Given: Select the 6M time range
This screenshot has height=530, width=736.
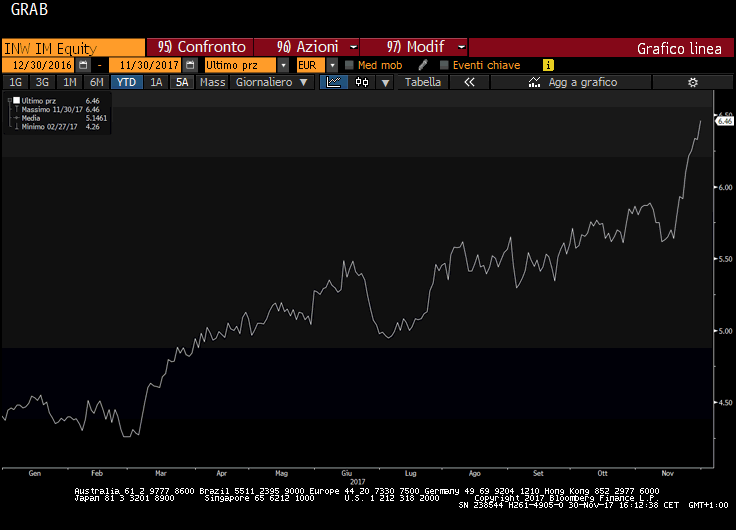Looking at the screenshot, I should pyautogui.click(x=96, y=82).
